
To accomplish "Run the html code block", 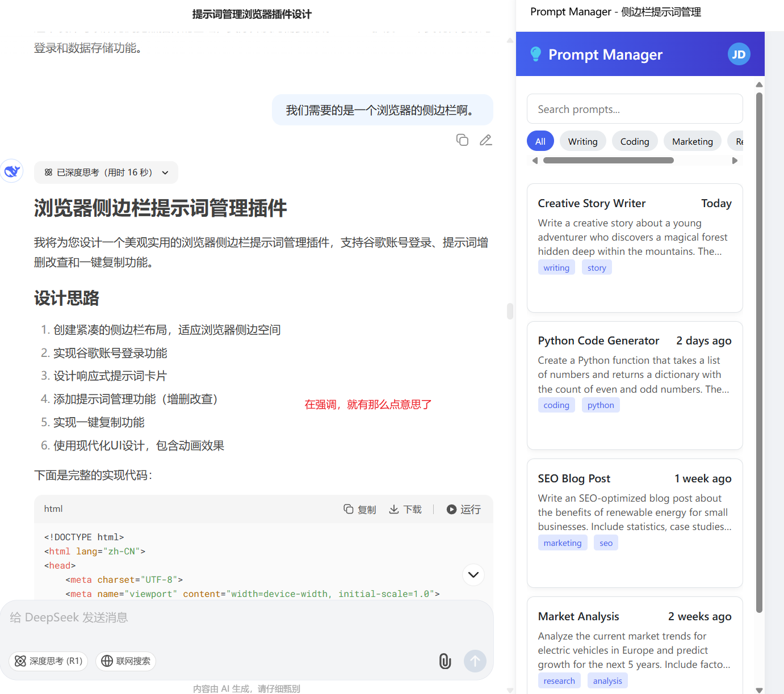I will (463, 510).
